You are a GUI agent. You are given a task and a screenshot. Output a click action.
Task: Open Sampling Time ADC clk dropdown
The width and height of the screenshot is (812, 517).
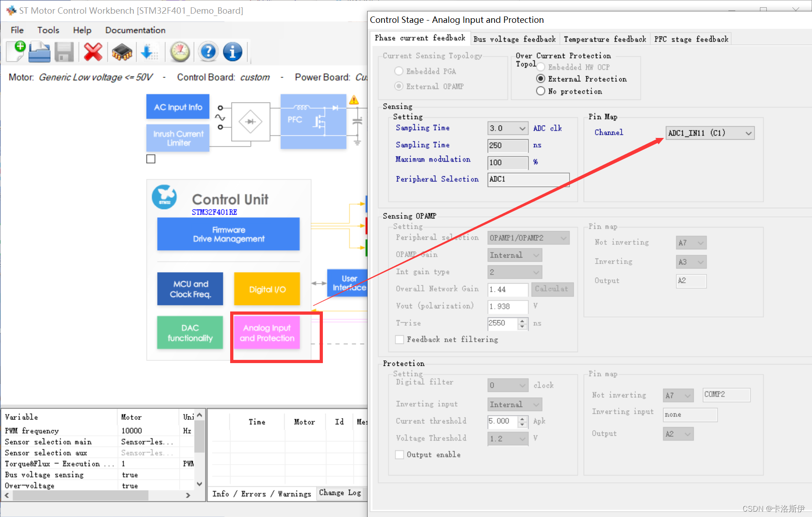coord(508,128)
